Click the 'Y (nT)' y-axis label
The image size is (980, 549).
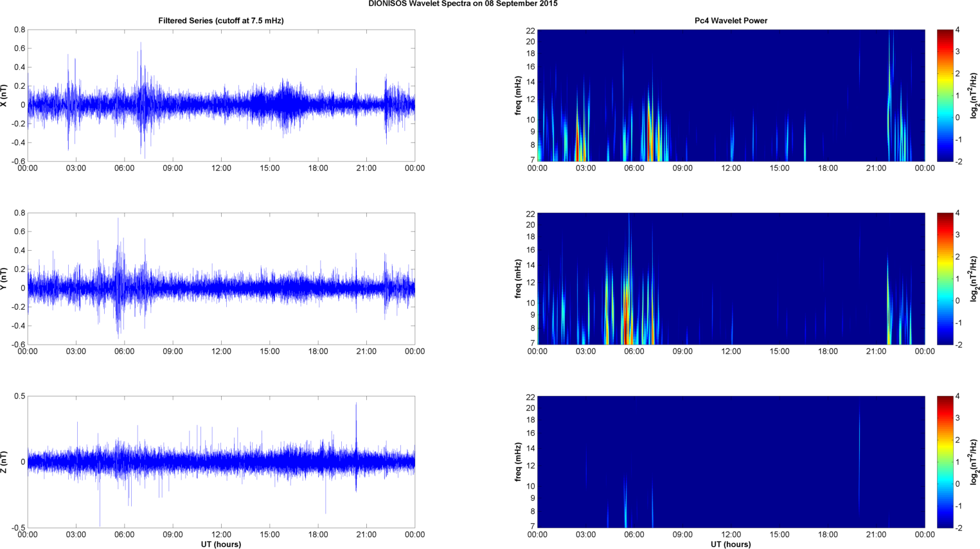click(4, 278)
